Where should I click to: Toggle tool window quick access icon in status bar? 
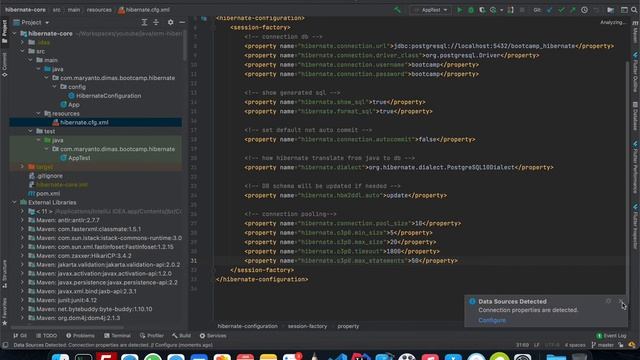(x=5, y=345)
